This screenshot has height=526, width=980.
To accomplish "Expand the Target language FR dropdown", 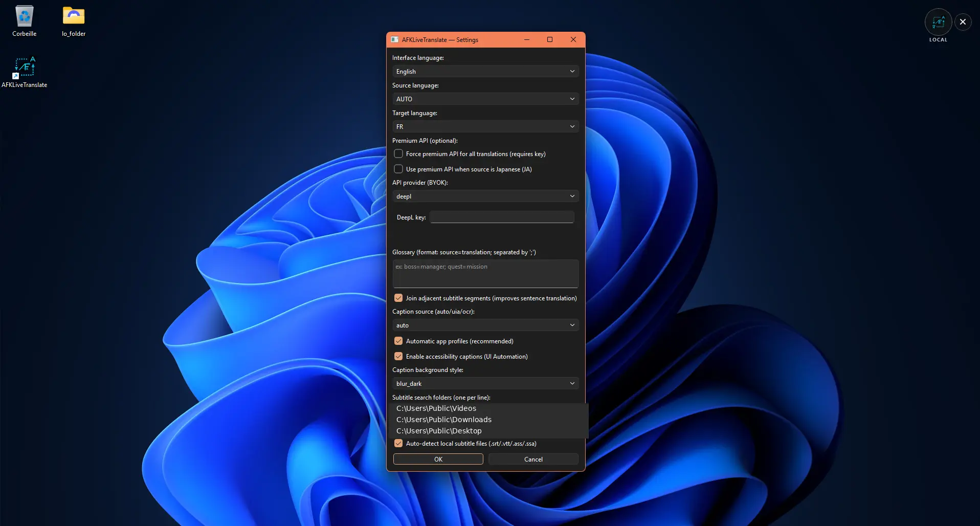I will (x=485, y=126).
